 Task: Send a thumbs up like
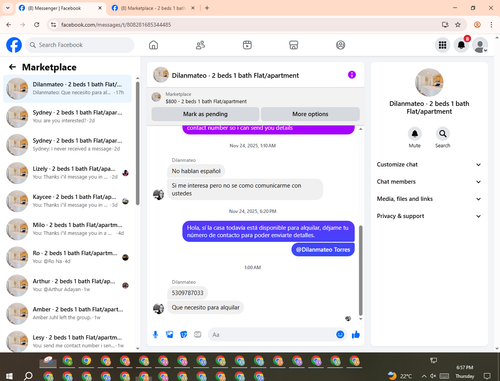pyautogui.click(x=356, y=334)
